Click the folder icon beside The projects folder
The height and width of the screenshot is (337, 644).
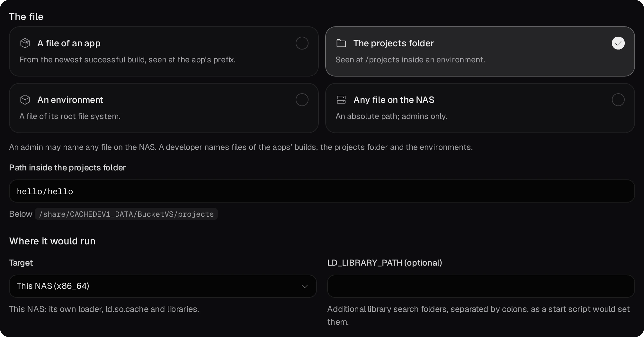click(x=341, y=43)
